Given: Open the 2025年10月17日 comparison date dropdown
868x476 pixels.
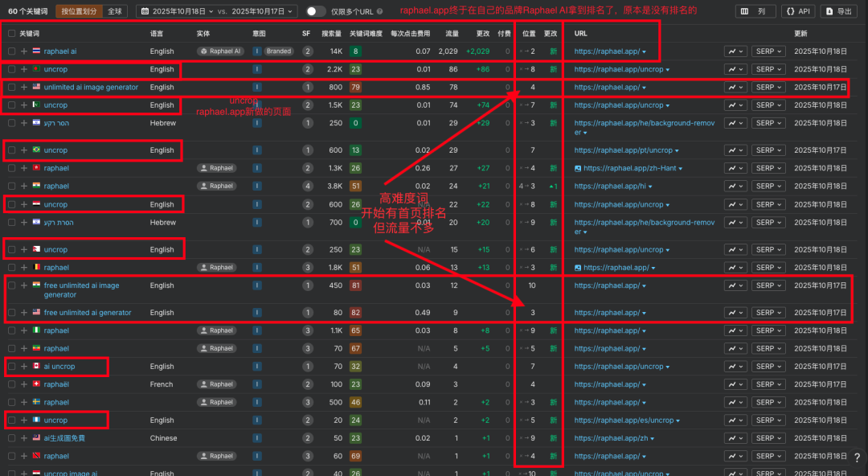Looking at the screenshot, I should (261, 11).
